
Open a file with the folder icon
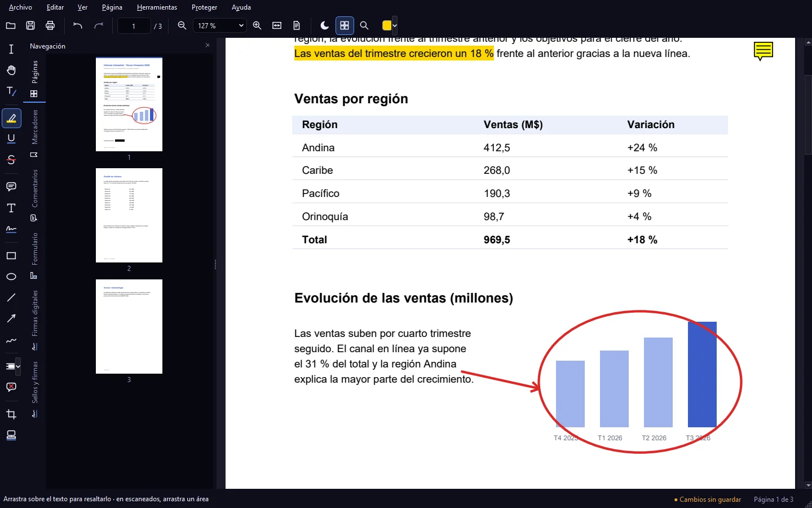[x=11, y=25]
